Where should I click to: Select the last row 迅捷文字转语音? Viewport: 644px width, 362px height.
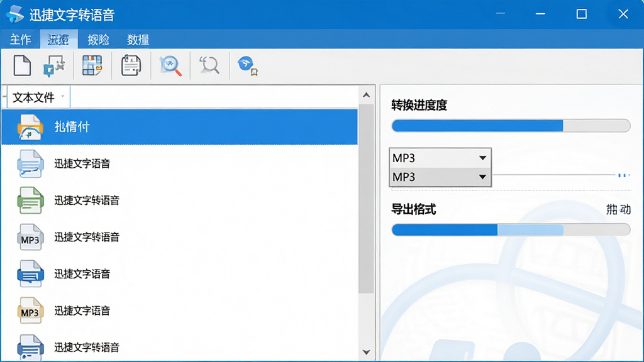click(x=180, y=347)
